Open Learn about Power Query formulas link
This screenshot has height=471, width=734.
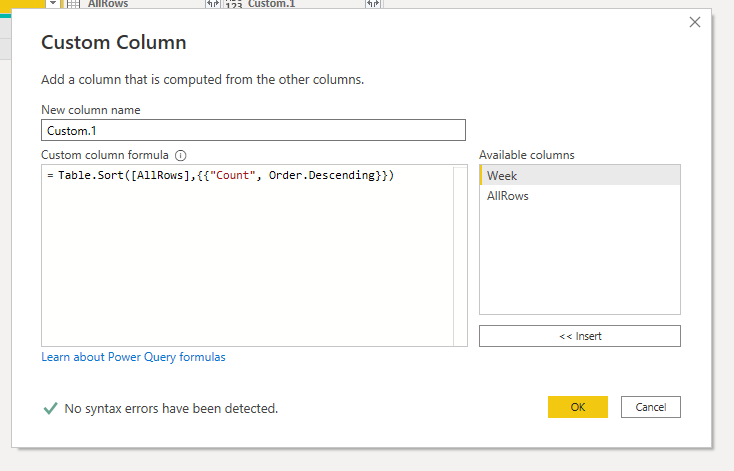point(133,357)
